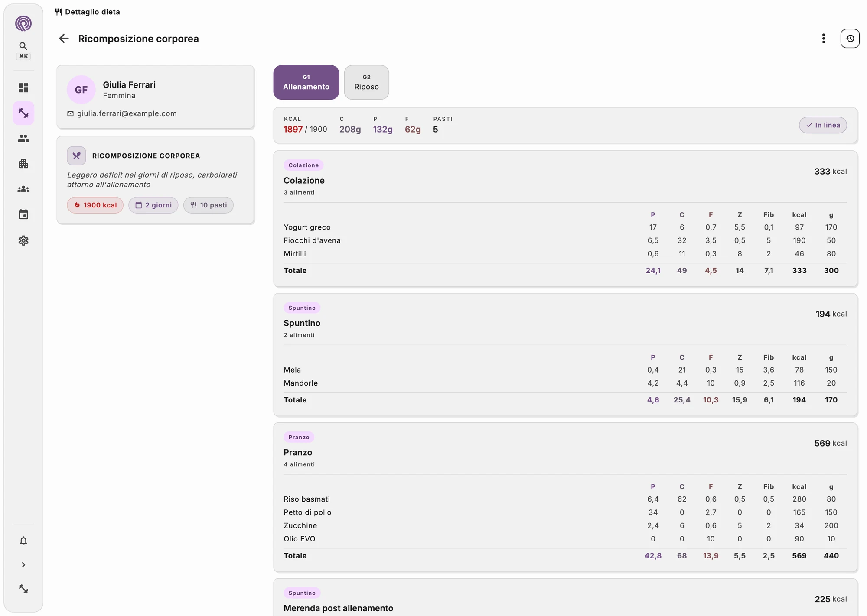The image size is (867, 616).
Task: Click the bottom dumbbell icon in sidebar
Action: tap(23, 589)
